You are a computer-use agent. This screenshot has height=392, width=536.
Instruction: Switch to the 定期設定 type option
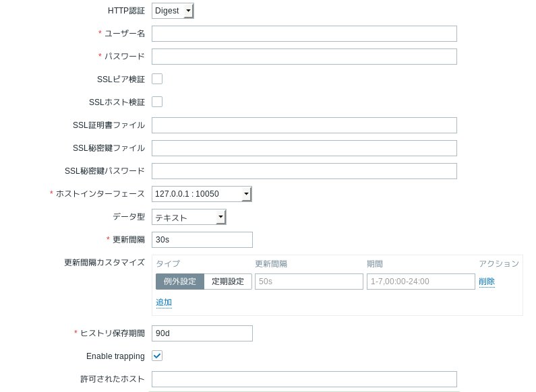click(x=228, y=282)
